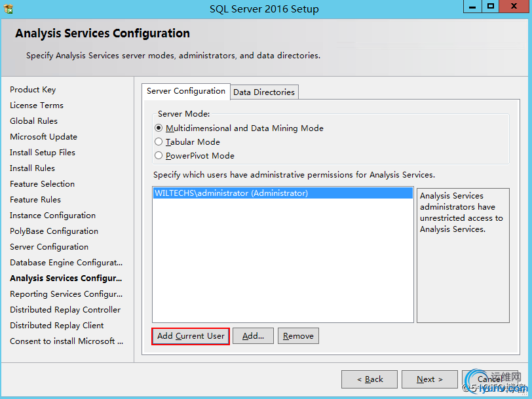Select WILTECHS\administrator in the list
532x399 pixels.
coord(282,193)
